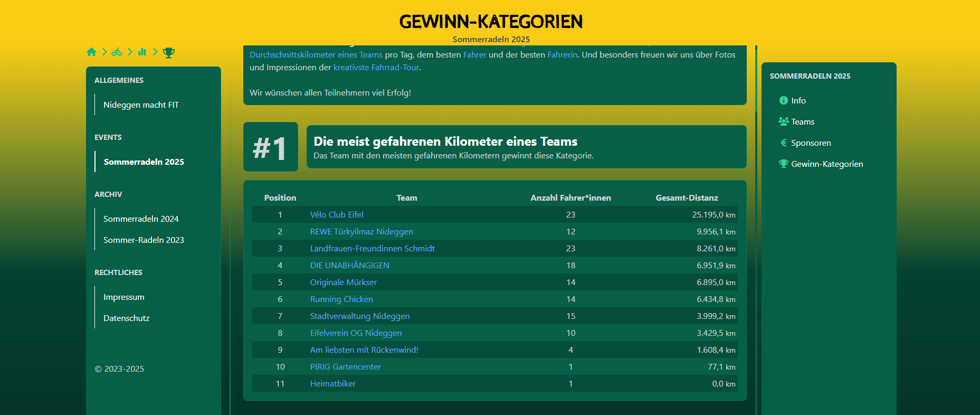Click the Teams group icon
980x415 pixels.
[x=783, y=121]
